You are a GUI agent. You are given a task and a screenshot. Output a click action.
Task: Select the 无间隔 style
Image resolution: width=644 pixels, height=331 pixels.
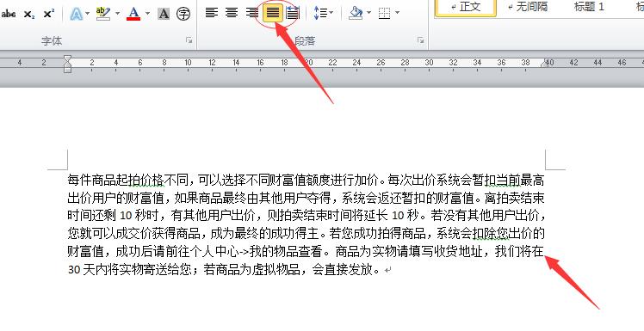click(528, 7)
